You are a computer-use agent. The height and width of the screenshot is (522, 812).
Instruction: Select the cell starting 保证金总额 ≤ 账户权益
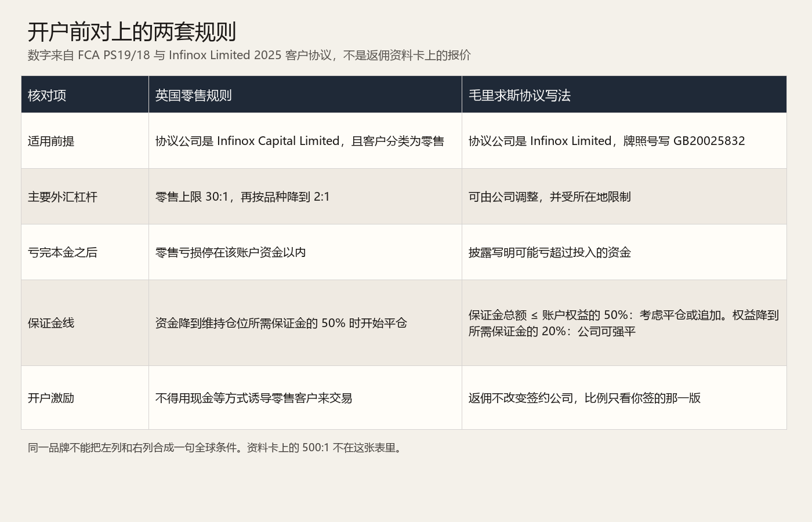coord(624,323)
